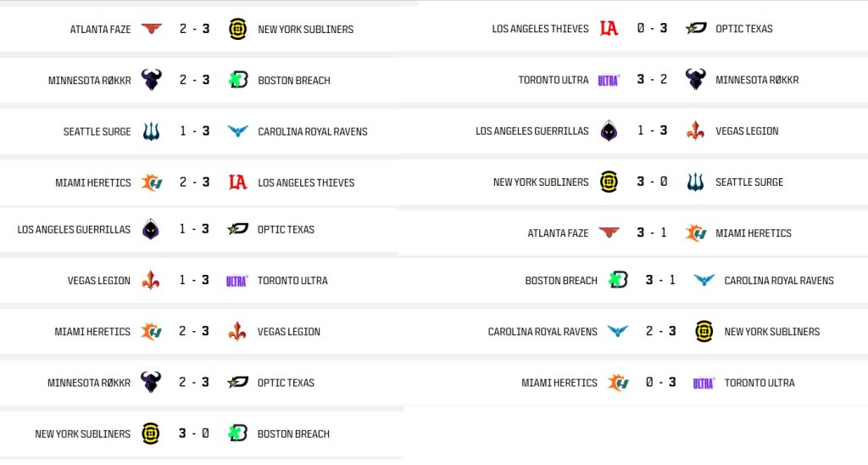The image size is (868, 465).
Task: Select the OpTic Texas logo in the Thieves 0-3 match
Action: (696, 28)
